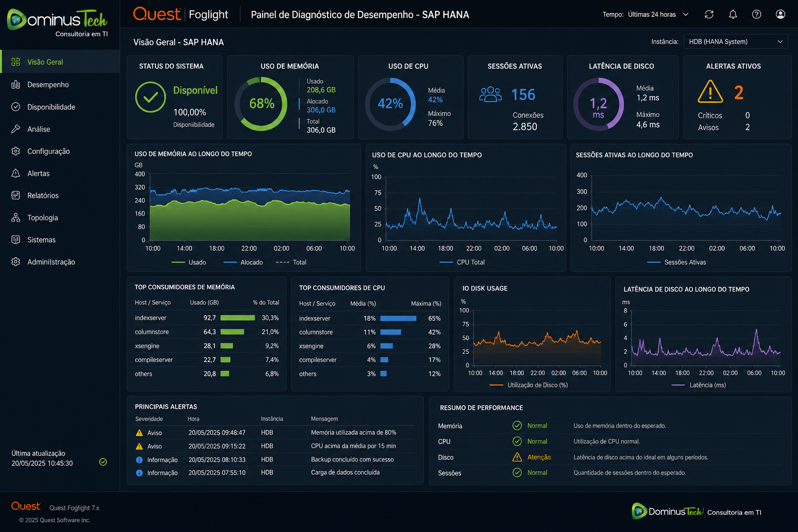Click xsengine row's 9,2% memory value

click(x=272, y=346)
